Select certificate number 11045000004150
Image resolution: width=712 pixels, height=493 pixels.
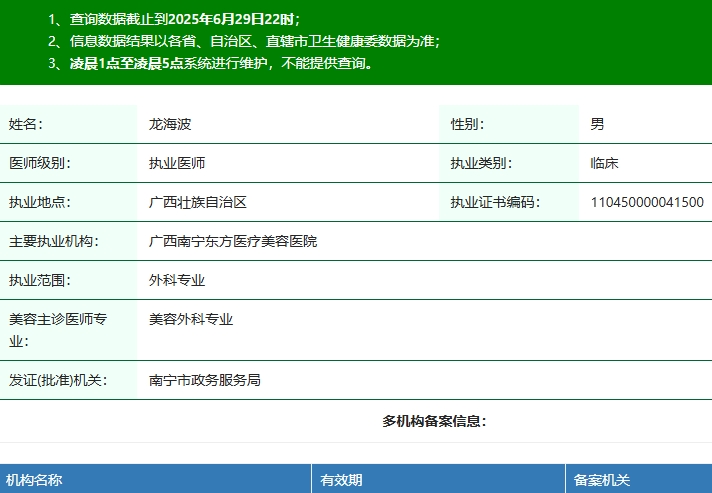pyautogui.click(x=647, y=202)
